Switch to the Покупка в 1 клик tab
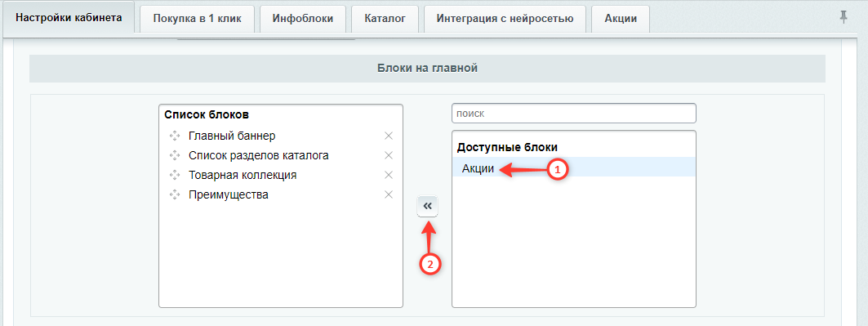Image resolution: width=868 pixels, height=326 pixels. pyautogui.click(x=198, y=19)
